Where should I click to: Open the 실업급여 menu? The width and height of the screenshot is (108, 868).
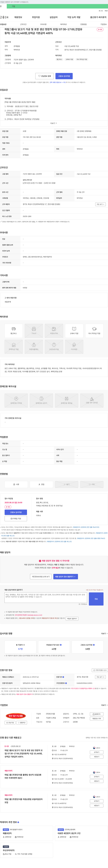coord(53,17)
